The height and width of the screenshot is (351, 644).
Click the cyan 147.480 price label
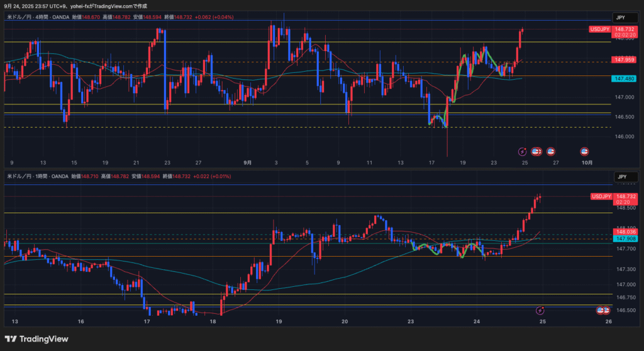pyautogui.click(x=624, y=78)
